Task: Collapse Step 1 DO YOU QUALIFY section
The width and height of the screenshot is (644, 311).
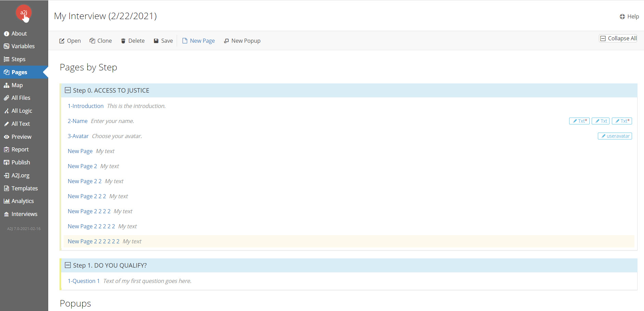Action: coord(68,265)
